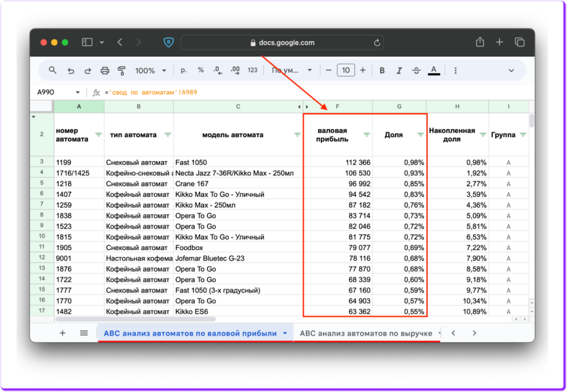The height and width of the screenshot is (392, 567).
Task: Go back with the Safari back arrow
Action: 120,42
